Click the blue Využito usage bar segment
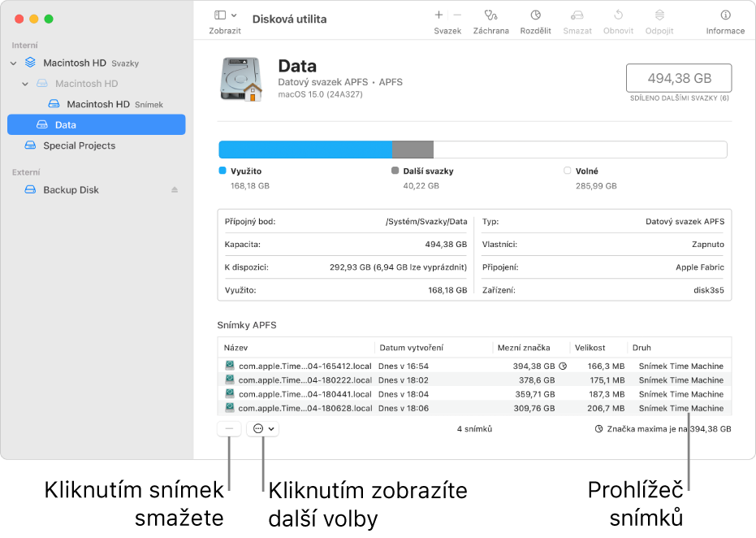This screenshot has height=538, width=756. coord(305,150)
